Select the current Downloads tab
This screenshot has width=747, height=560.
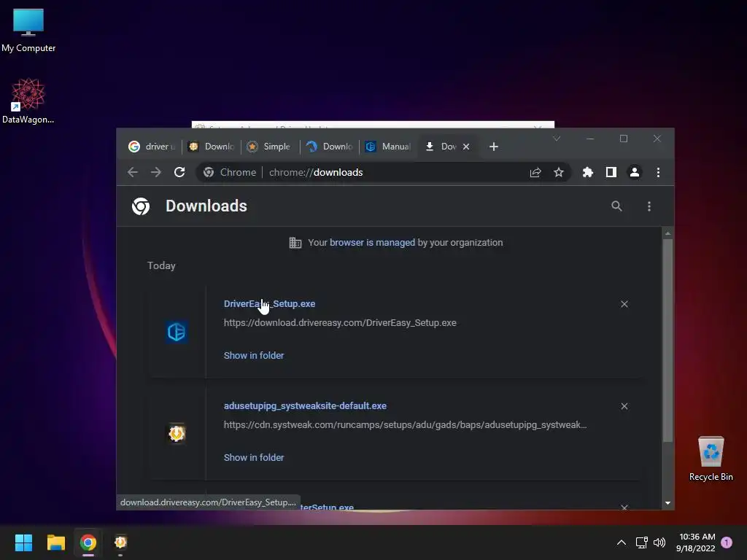tap(441, 147)
